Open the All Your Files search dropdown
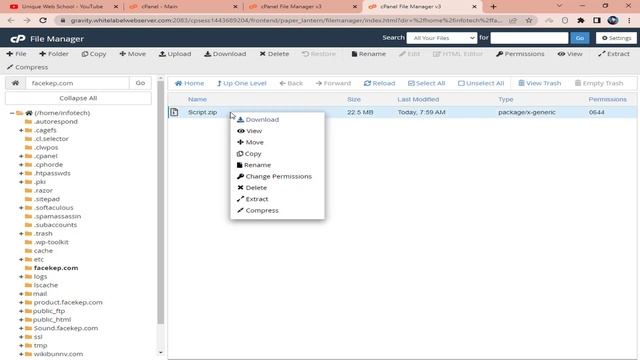The width and height of the screenshot is (640, 360). (x=442, y=38)
